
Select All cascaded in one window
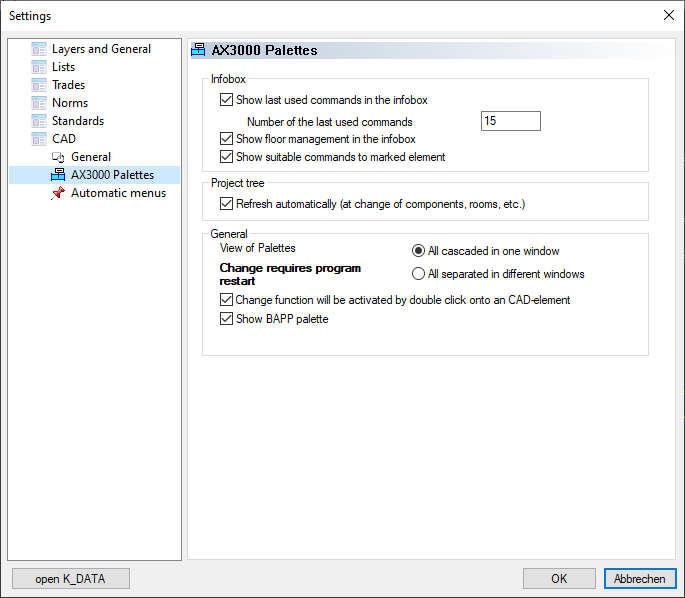[419, 251]
